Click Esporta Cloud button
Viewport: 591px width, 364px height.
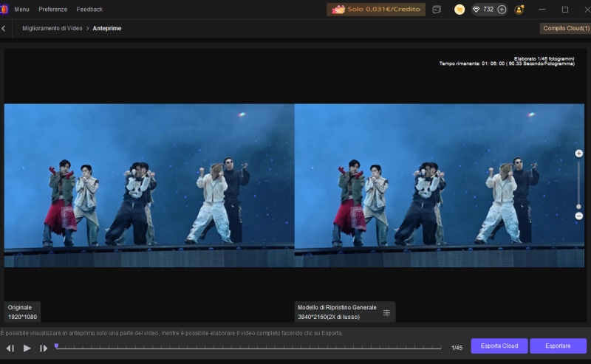pos(499,346)
